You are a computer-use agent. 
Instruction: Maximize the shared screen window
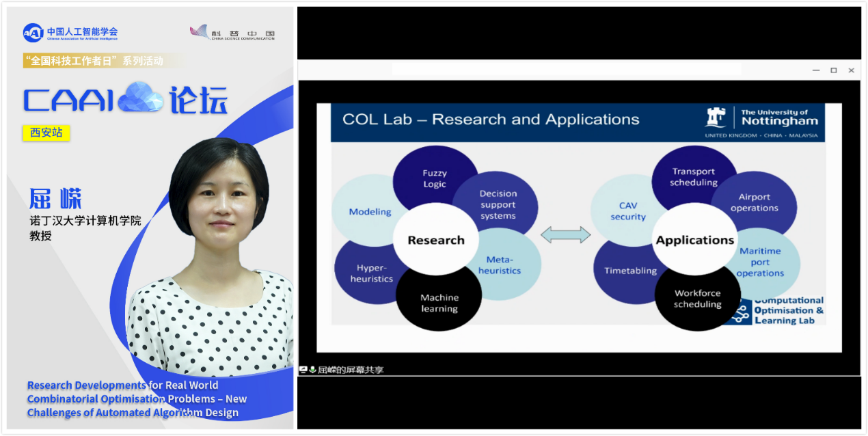click(x=833, y=70)
